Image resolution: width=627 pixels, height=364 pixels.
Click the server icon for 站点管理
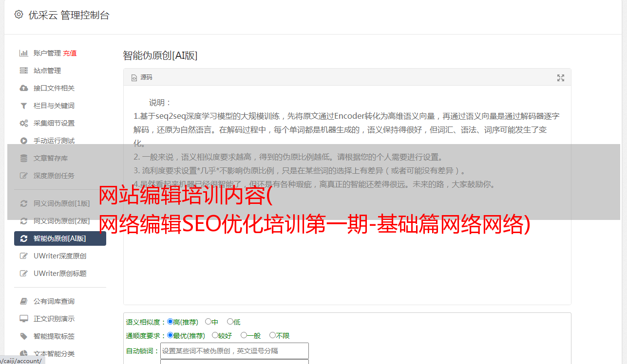click(x=23, y=71)
